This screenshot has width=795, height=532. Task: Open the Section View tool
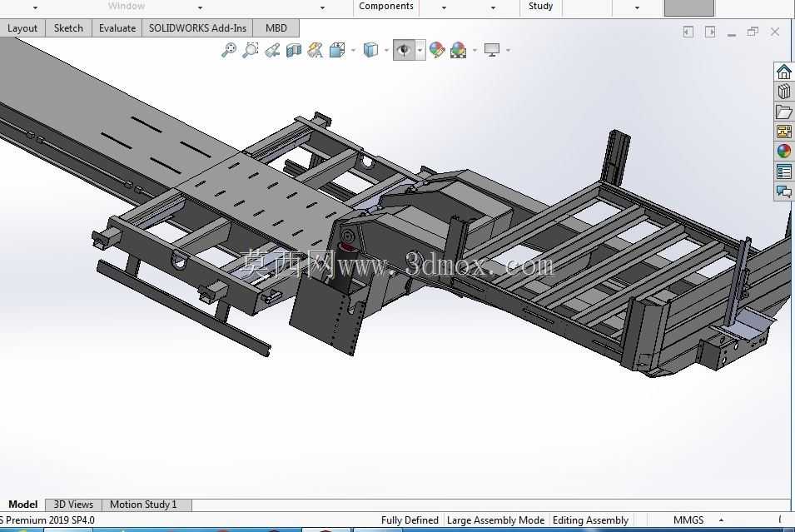tap(294, 50)
